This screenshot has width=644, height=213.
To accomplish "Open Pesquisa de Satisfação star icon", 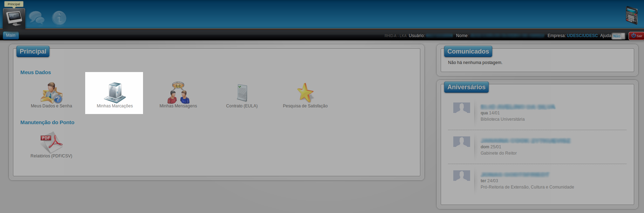I will [x=305, y=93].
